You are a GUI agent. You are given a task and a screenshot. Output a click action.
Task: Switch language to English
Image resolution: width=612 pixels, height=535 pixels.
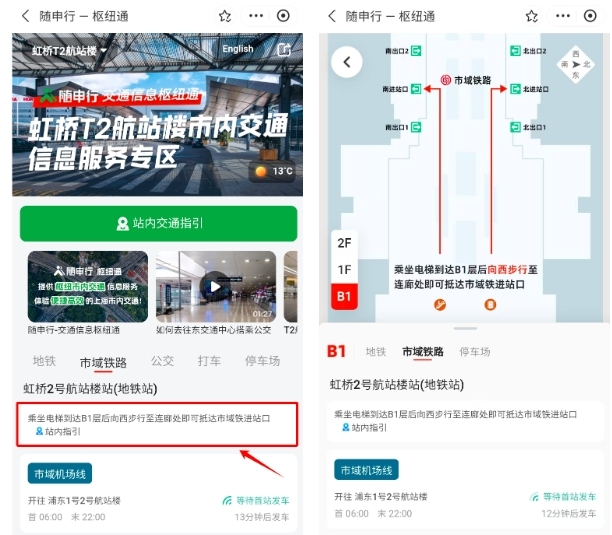[x=238, y=49]
